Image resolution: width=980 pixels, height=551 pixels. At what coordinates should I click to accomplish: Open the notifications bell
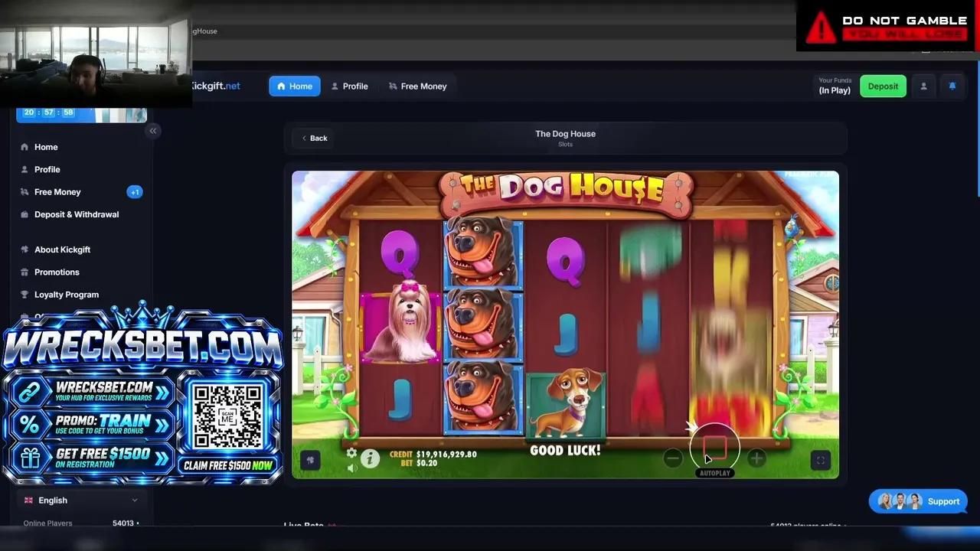952,86
